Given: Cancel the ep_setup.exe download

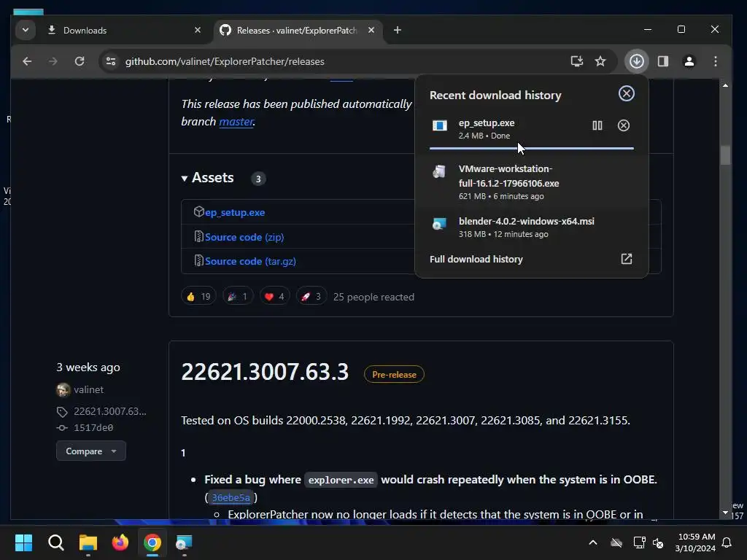Looking at the screenshot, I should pyautogui.click(x=624, y=125).
